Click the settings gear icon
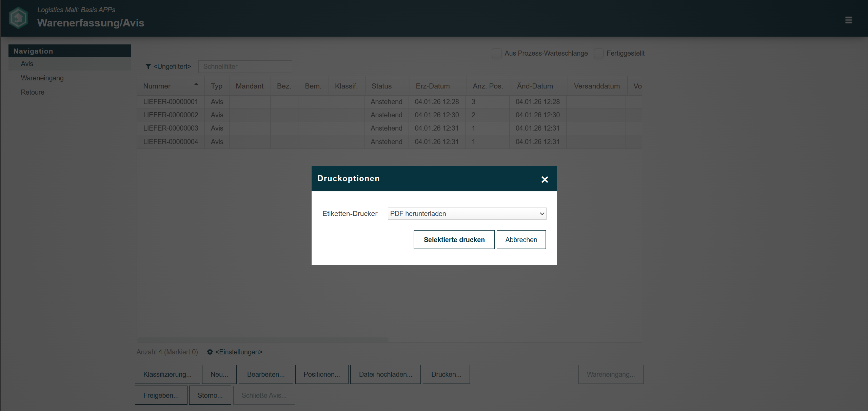This screenshot has height=411, width=868. (210, 352)
